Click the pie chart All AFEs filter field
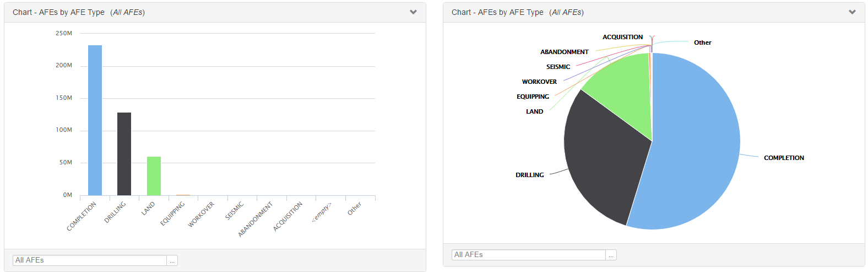Image resolution: width=868 pixels, height=272 pixels. click(x=528, y=255)
